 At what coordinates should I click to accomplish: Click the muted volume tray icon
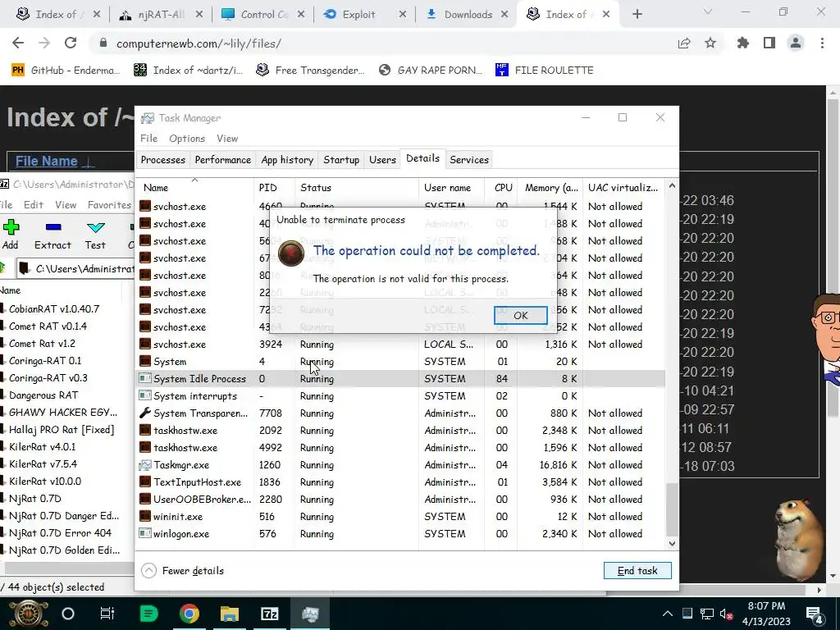coord(727,614)
